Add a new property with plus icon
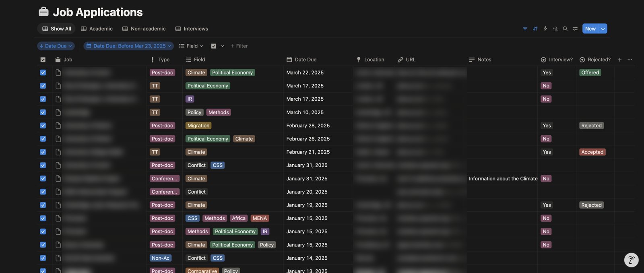The height and width of the screenshot is (273, 644). pyautogui.click(x=619, y=60)
